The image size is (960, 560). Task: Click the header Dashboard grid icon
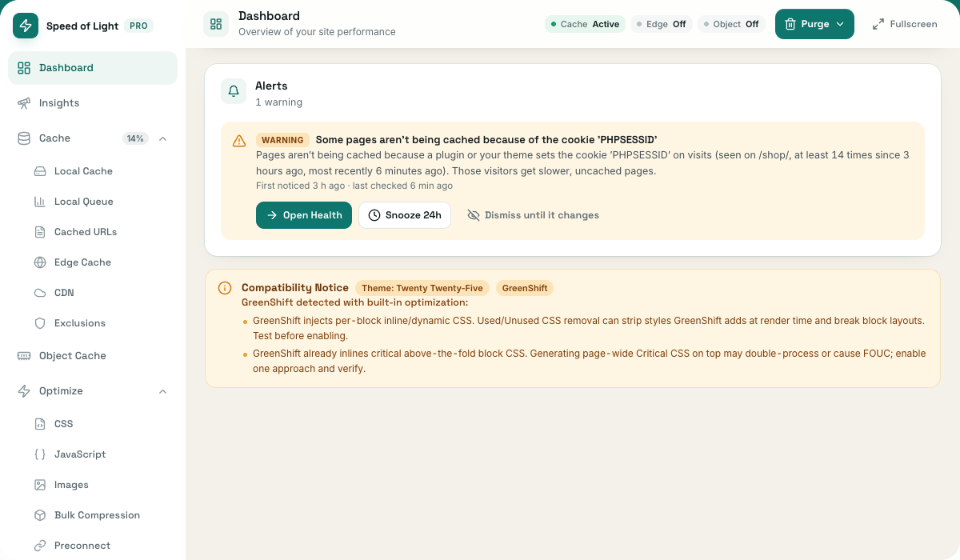click(x=216, y=24)
